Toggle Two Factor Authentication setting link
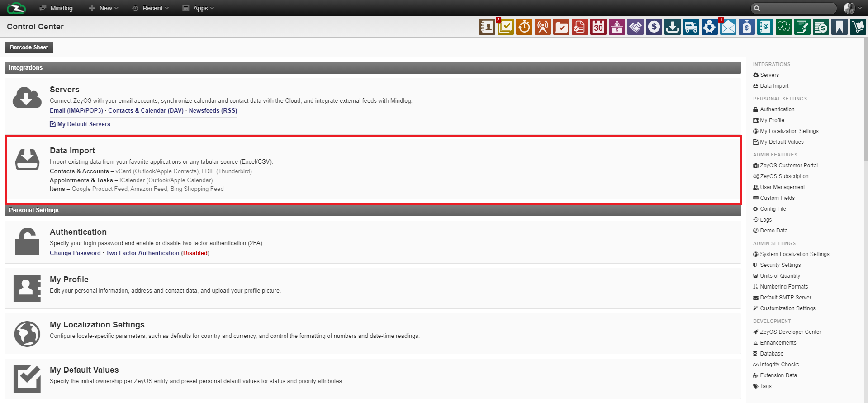Viewport: 868px width, 403px height. point(142,253)
